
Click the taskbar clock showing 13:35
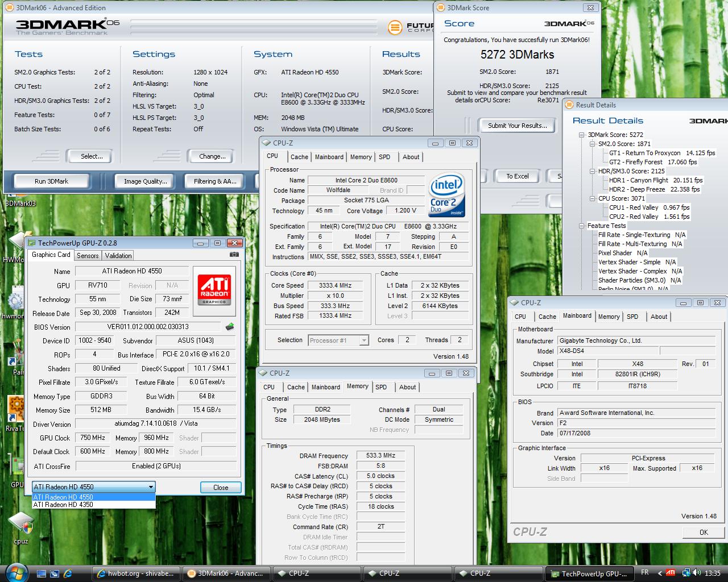[x=713, y=573]
